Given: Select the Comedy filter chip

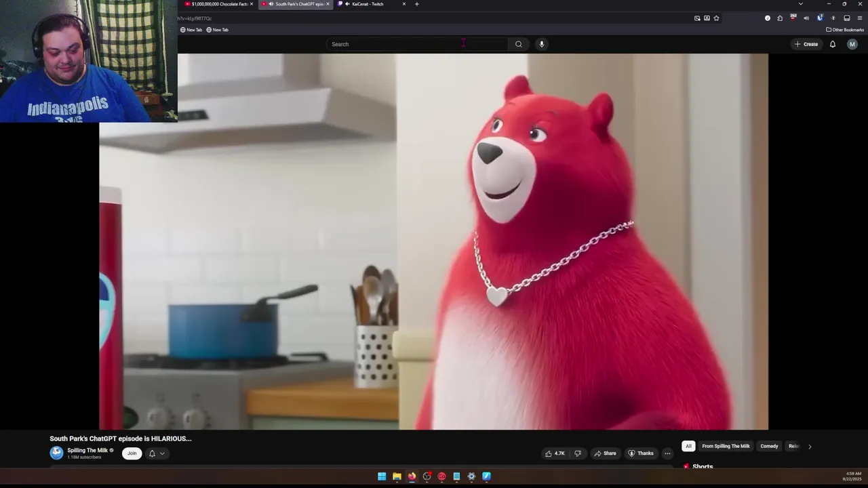Looking at the screenshot, I should 769,446.
